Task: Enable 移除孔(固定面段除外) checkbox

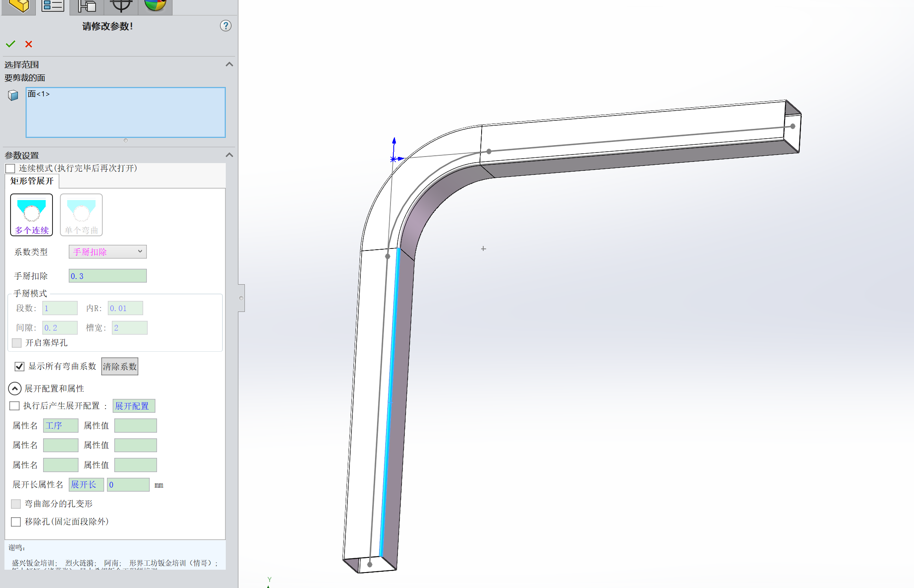Action: click(16, 522)
